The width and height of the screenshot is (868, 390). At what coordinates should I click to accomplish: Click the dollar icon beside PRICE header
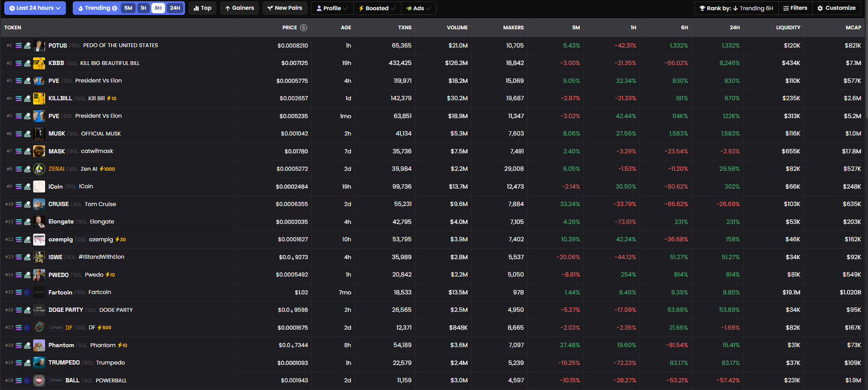(x=304, y=28)
